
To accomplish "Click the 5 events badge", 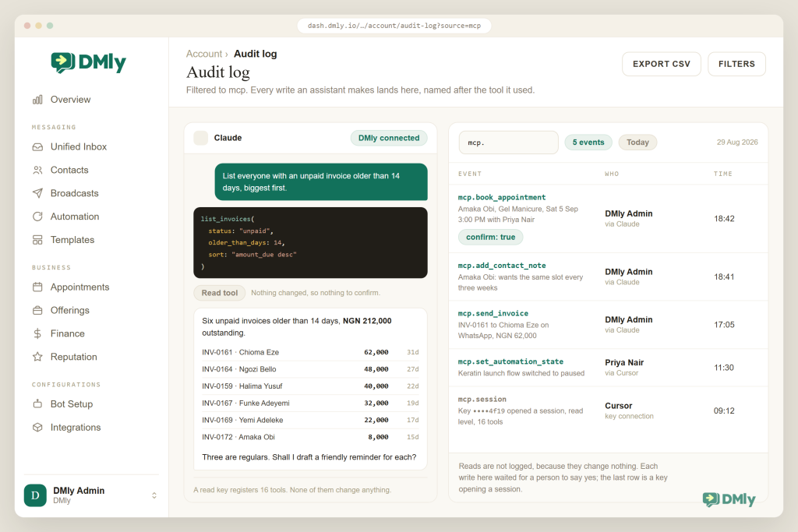I will [x=588, y=143].
